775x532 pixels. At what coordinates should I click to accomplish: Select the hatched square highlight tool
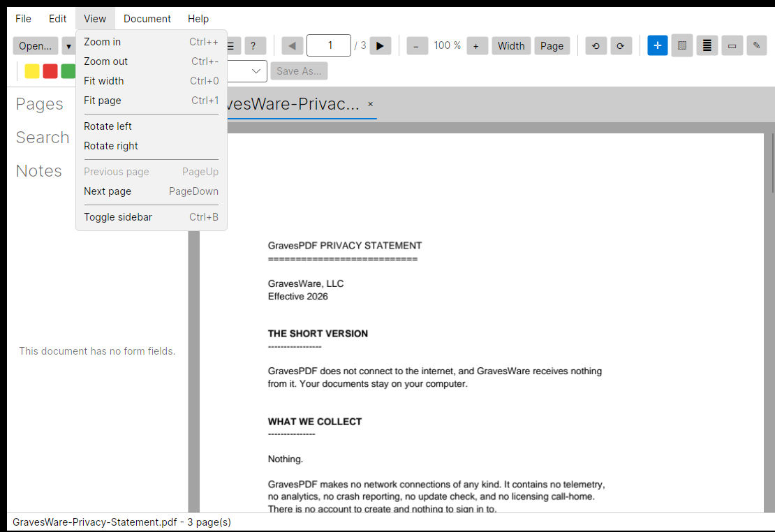[682, 45]
